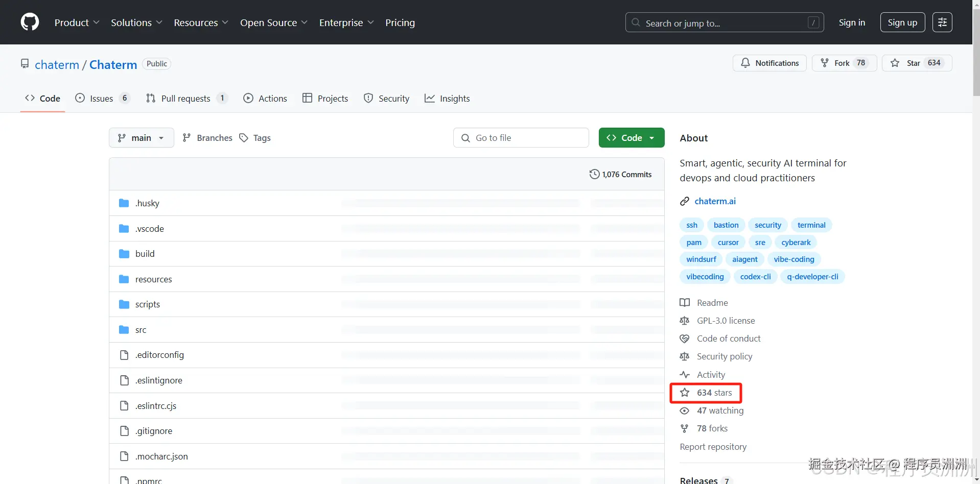
Task: View the 1,076 Commits history
Action: coord(621,174)
